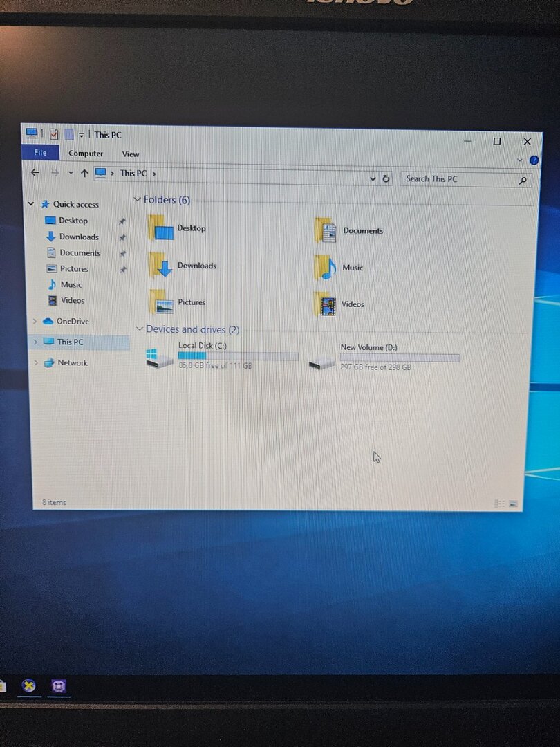Click the This PC title bar system icon
560x747 pixels.
31,133
